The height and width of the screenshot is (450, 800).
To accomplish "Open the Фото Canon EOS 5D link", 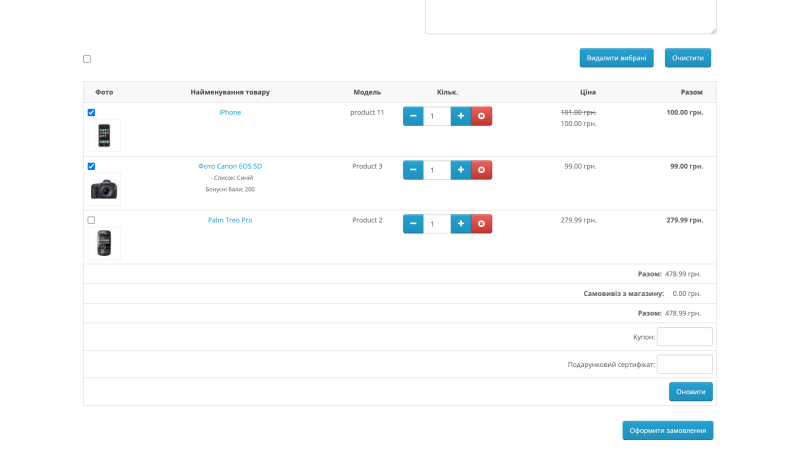I will tap(230, 166).
